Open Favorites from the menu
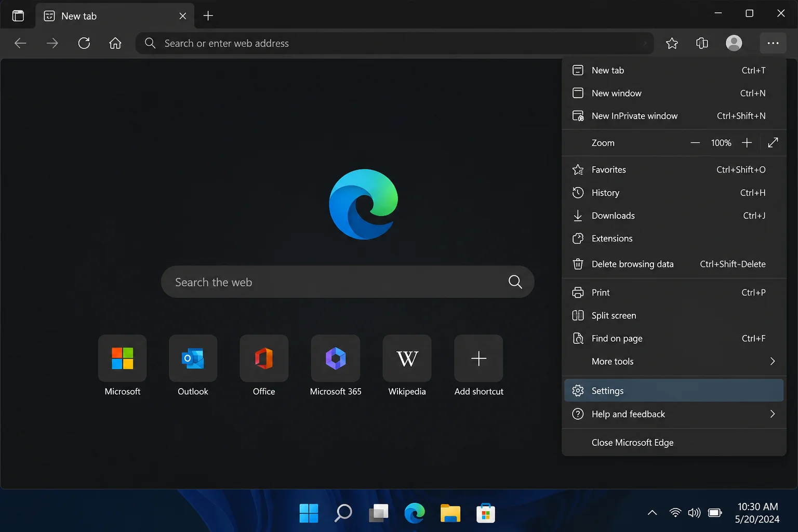798x532 pixels. (674, 170)
